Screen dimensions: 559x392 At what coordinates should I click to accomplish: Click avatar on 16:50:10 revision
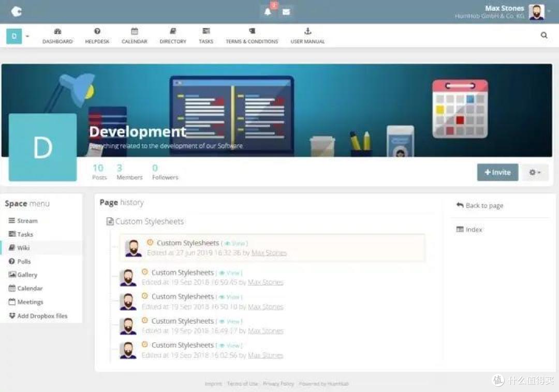128,301
